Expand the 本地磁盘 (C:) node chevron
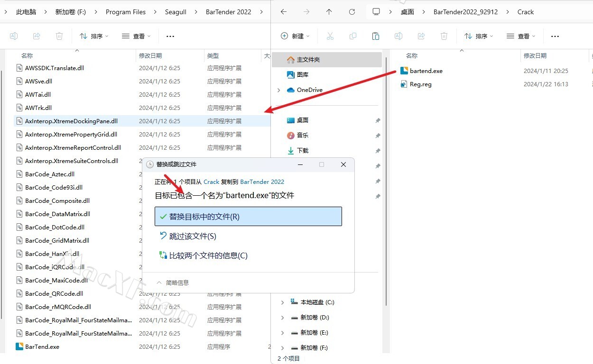Screen dimensions: 593x364 (282, 302)
